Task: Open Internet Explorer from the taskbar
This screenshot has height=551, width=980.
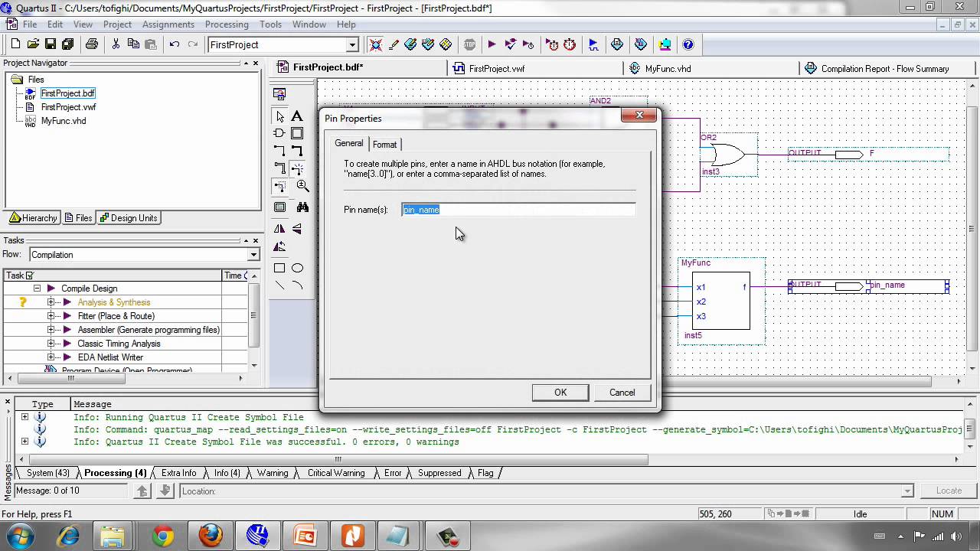Action: [68, 536]
